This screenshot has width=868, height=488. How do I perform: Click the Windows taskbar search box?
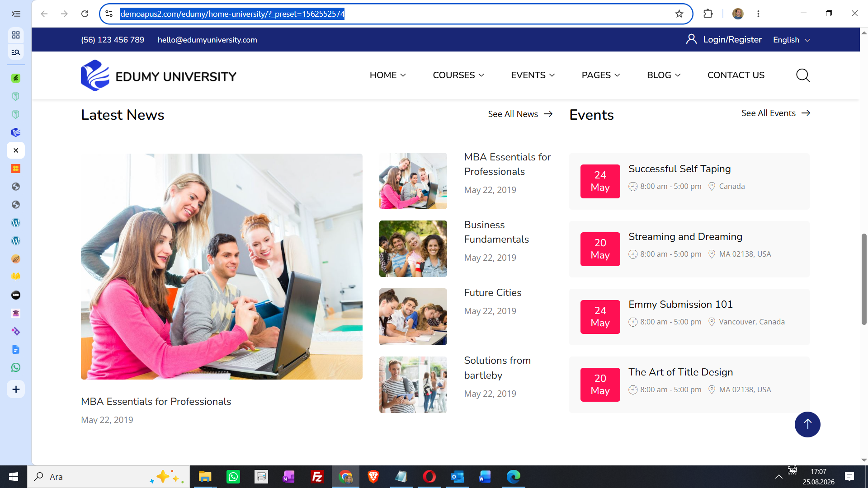108,477
